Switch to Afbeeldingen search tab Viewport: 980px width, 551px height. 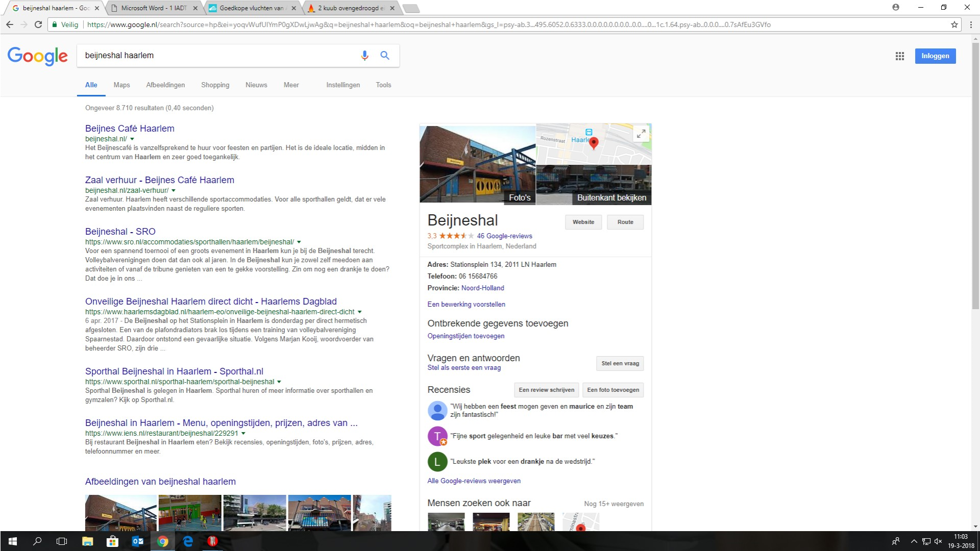coord(165,85)
